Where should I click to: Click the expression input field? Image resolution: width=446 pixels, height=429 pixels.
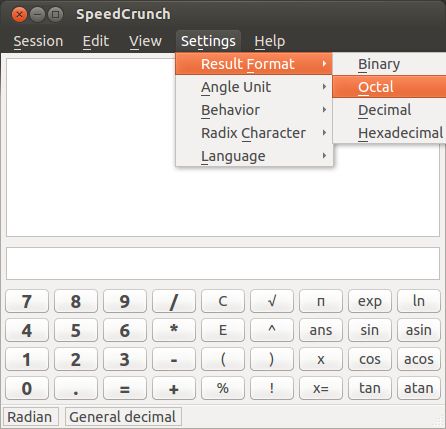223,263
